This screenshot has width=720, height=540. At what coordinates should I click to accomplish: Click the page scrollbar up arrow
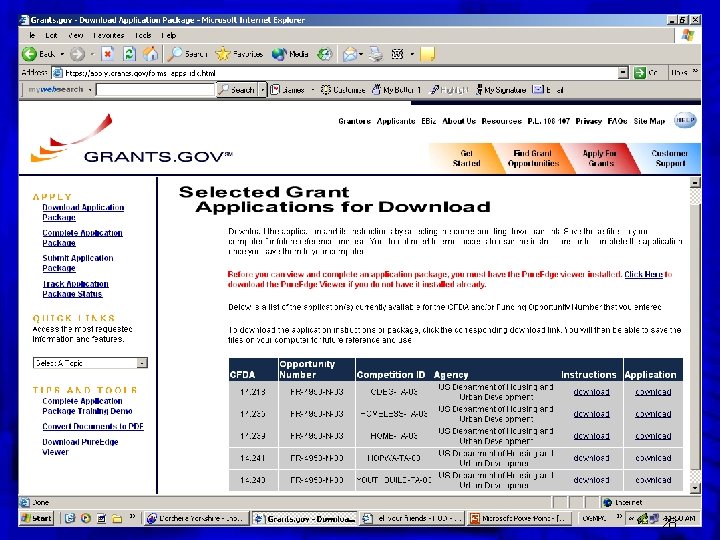[x=695, y=182]
